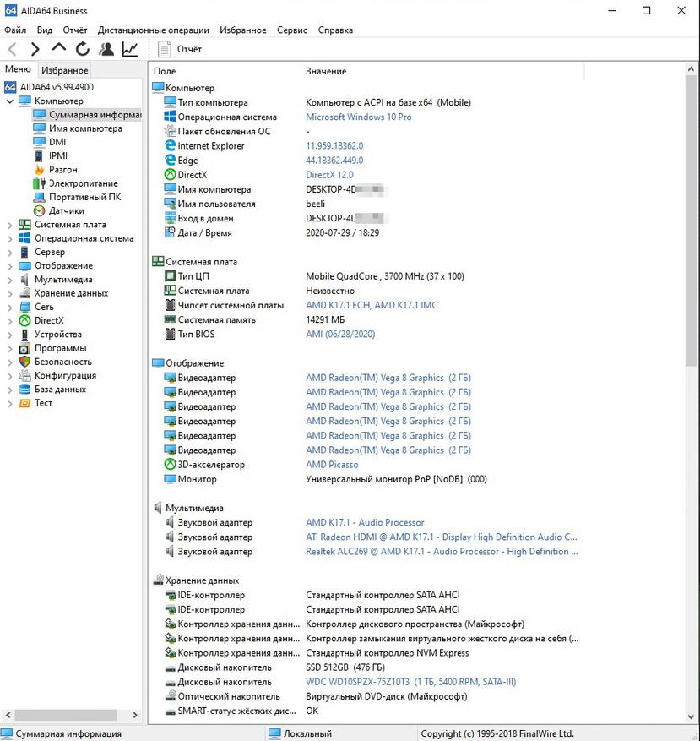Collapse the Компьютер tree node

click(10, 101)
